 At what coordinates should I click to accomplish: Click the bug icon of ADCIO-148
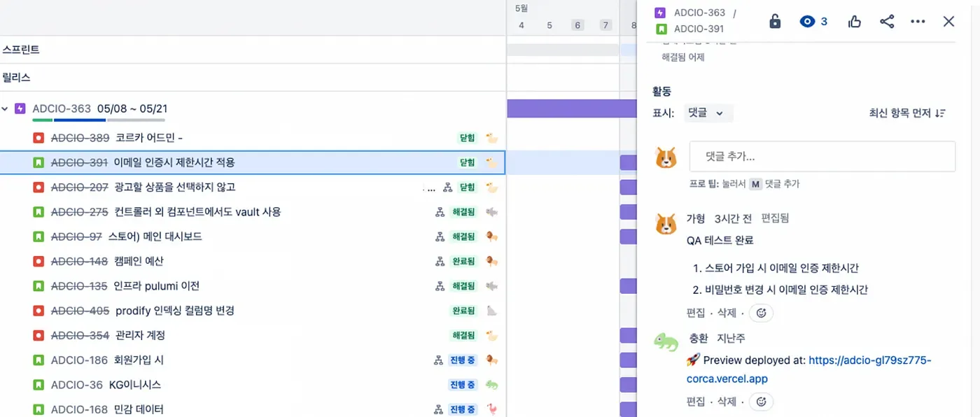point(38,261)
